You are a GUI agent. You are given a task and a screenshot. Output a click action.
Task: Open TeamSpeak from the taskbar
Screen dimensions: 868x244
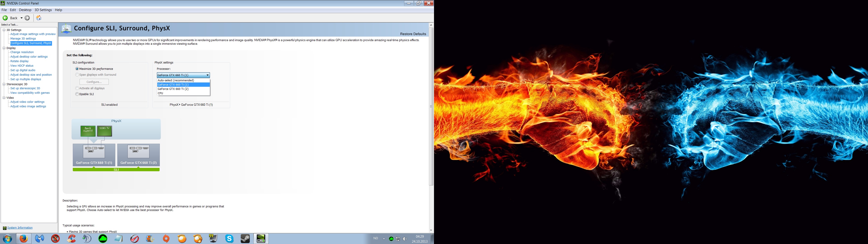click(87, 239)
